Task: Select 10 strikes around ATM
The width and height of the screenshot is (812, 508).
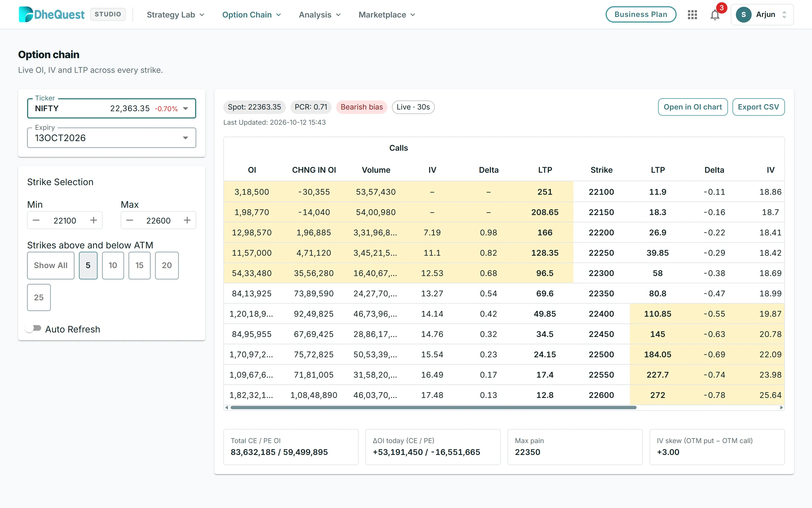Action: pyautogui.click(x=113, y=265)
